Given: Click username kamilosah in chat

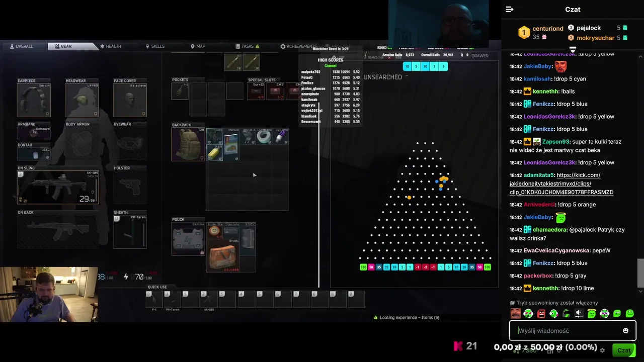Looking at the screenshot, I should (537, 79).
